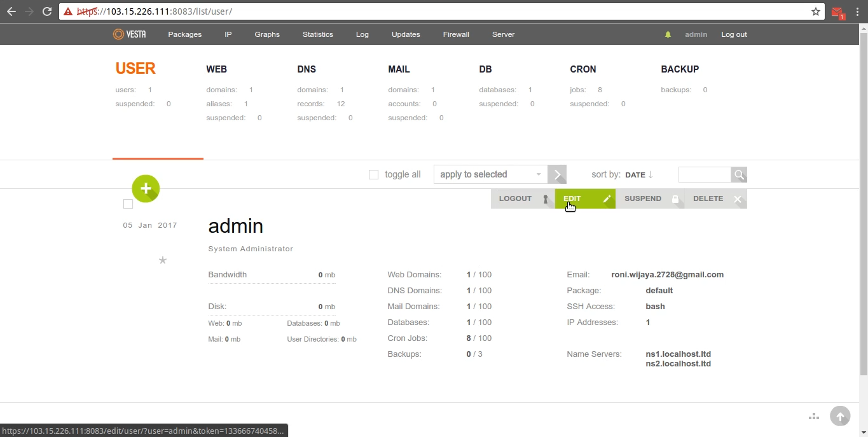Click the green plus to add new user
Viewport: 868px width, 437px height.
[146, 188]
